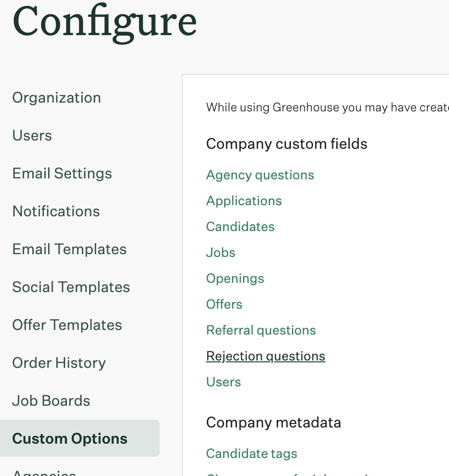The height and width of the screenshot is (476, 449).
Task: Select Custom Options sidebar item
Action: (x=80, y=438)
